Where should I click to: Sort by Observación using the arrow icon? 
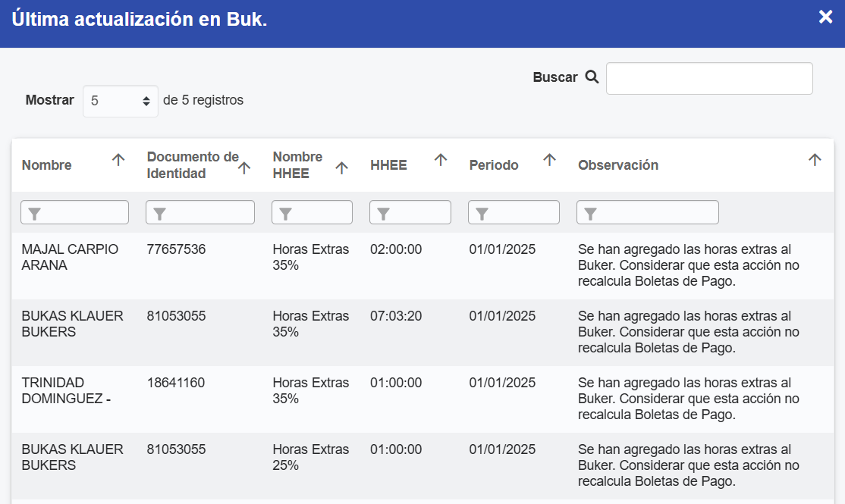pos(815,160)
